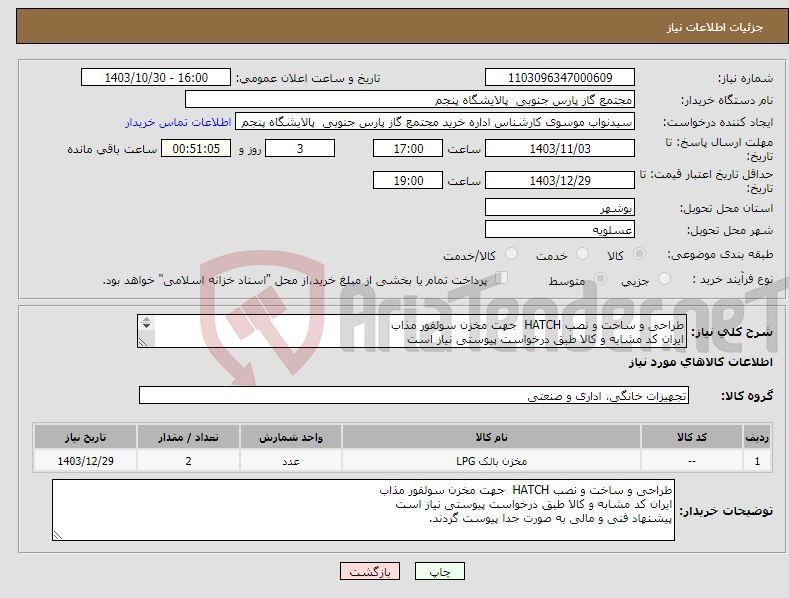Choose the جزیی purchase type radio
Screen dimensions: 789x598
click(x=664, y=278)
